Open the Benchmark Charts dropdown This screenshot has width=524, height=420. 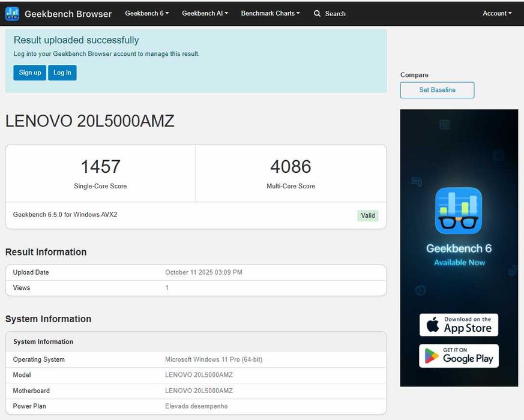(x=270, y=13)
